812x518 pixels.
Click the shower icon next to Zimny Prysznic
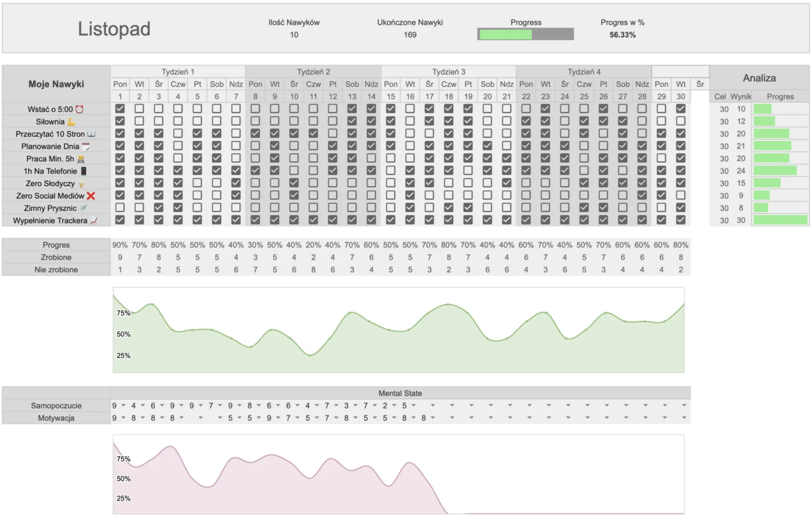click(83, 208)
